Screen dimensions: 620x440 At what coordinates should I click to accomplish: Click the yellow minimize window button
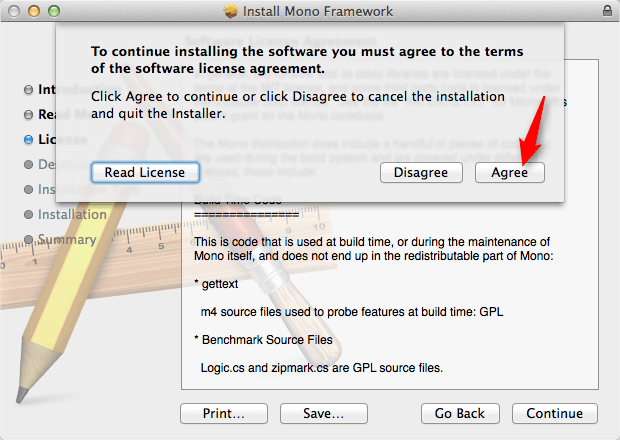34,11
